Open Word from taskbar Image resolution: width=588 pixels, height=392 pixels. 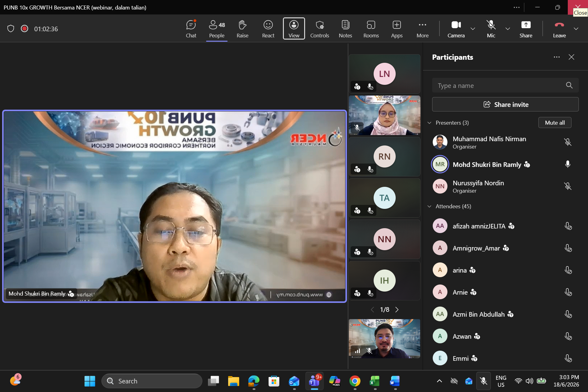click(395, 381)
